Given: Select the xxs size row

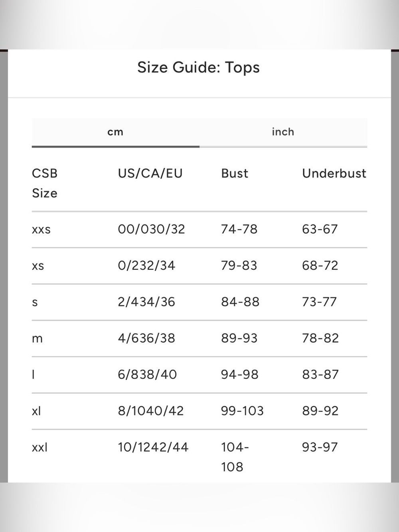Looking at the screenshot, I should 199,229.
